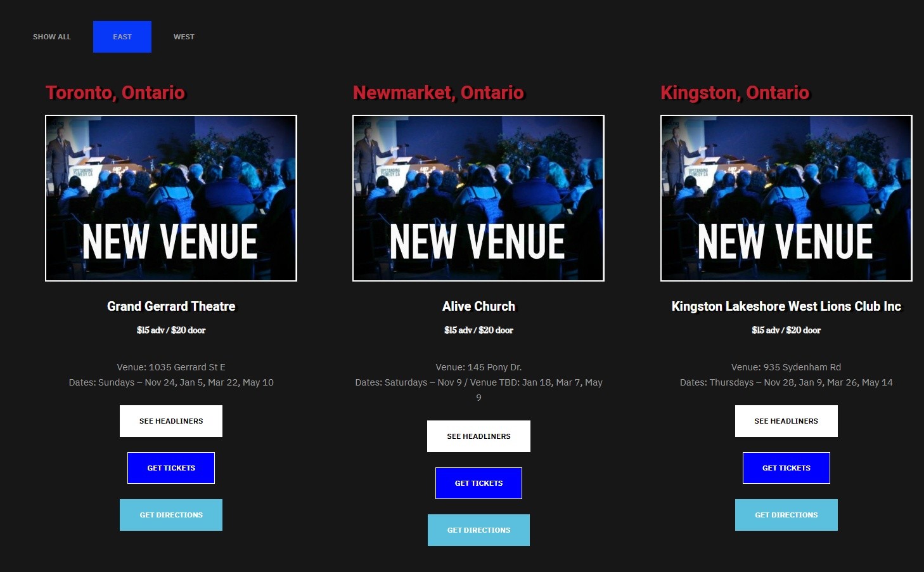This screenshot has width=924, height=572.
Task: Open the Newmarket New Venue image
Action: tap(478, 198)
